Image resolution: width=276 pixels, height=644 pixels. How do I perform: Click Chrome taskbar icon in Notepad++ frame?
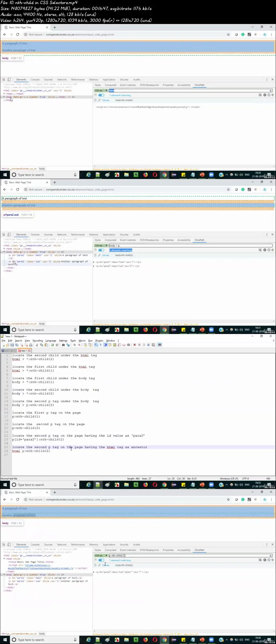point(164,485)
